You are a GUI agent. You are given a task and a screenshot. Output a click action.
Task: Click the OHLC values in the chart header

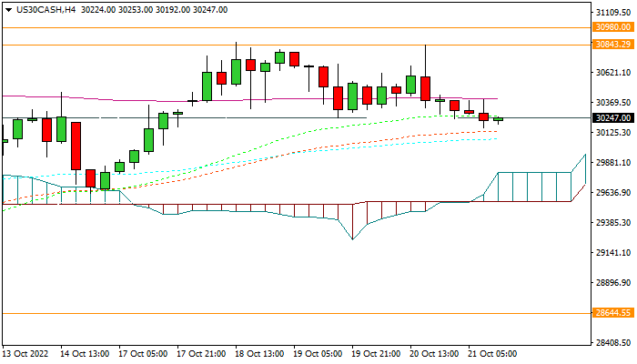[153, 9]
